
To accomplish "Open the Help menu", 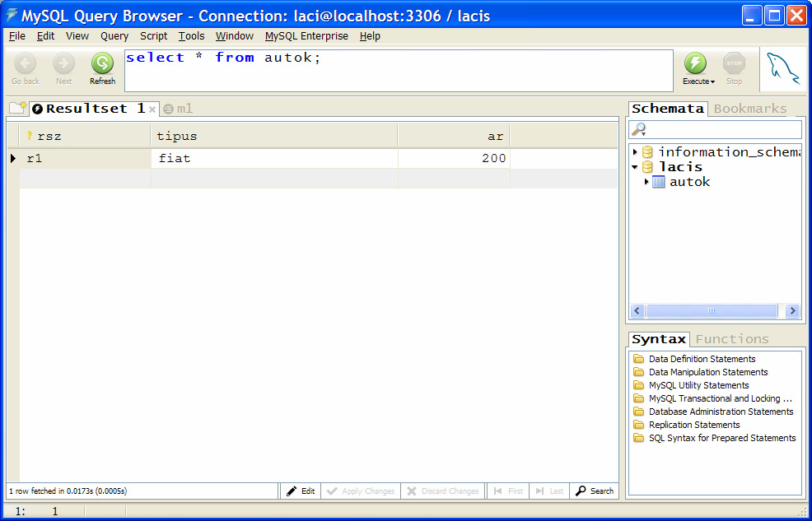I will tap(370, 35).
